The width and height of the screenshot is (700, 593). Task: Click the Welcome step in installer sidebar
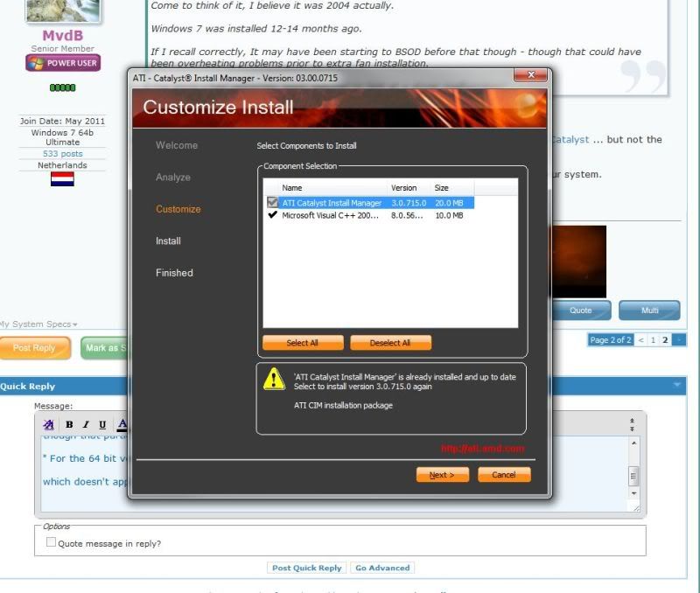click(177, 145)
